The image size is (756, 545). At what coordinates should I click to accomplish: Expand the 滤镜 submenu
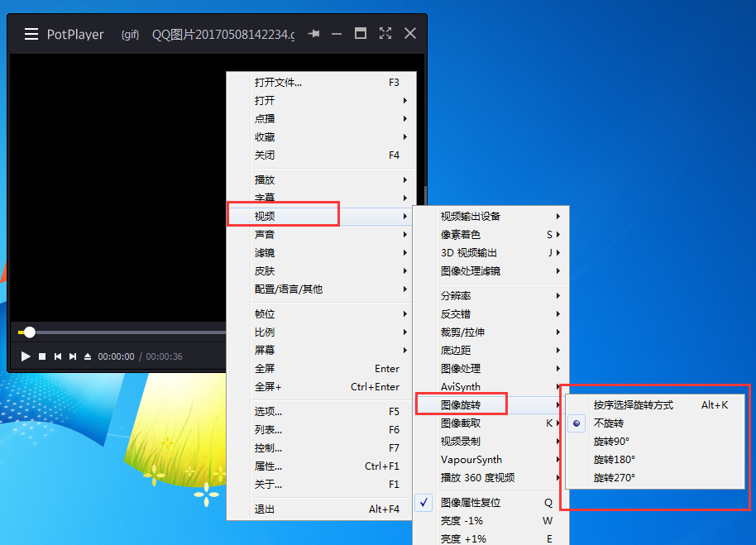click(265, 252)
